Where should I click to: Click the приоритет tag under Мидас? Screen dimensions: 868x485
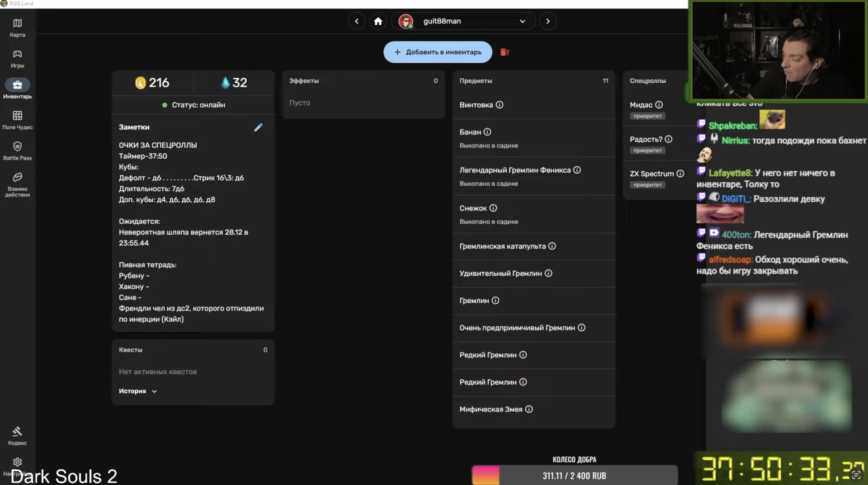tap(647, 116)
